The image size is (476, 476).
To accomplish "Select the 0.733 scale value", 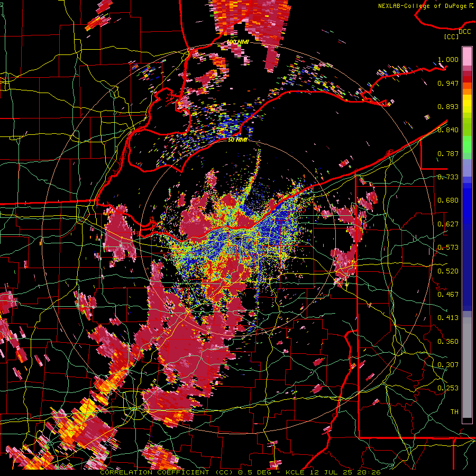I will (448, 177).
